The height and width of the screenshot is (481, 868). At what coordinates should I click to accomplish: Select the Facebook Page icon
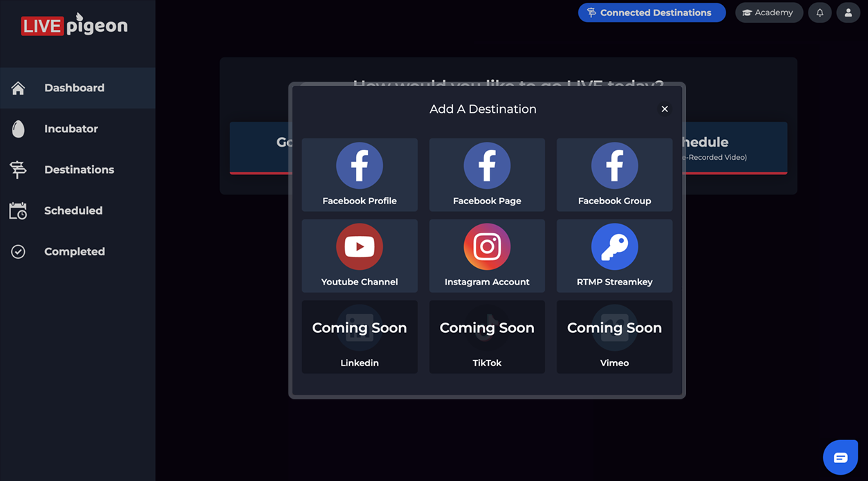pyautogui.click(x=487, y=165)
